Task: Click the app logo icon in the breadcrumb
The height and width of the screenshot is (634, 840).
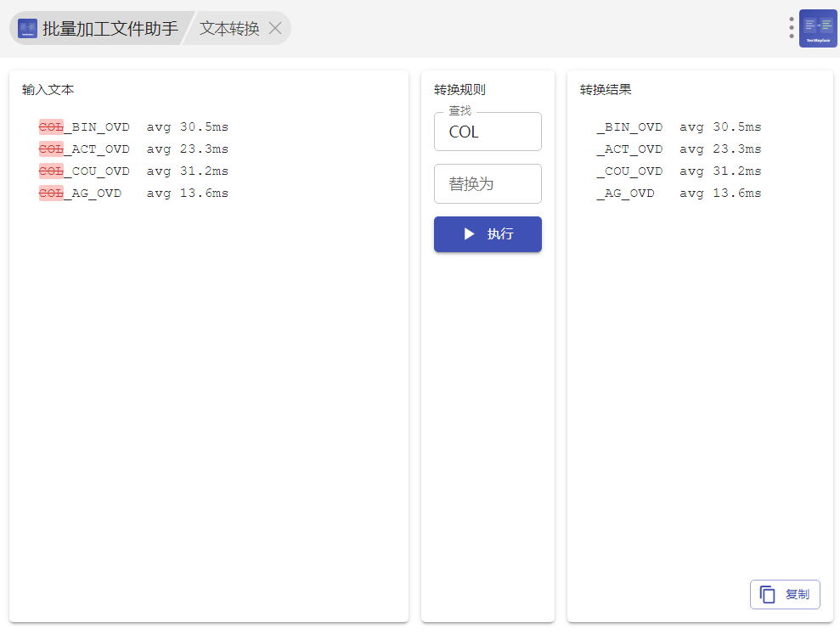Action: (x=27, y=28)
